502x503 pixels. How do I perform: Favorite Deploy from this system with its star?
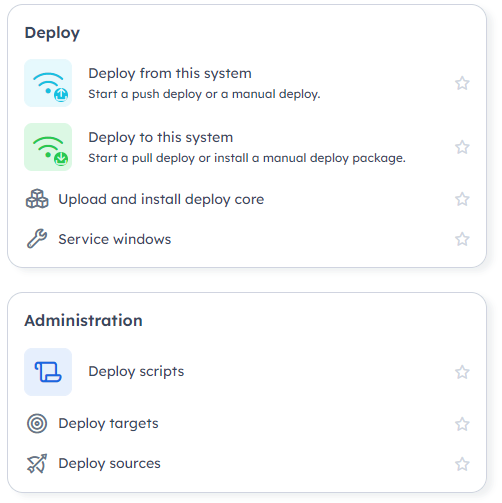(x=462, y=83)
